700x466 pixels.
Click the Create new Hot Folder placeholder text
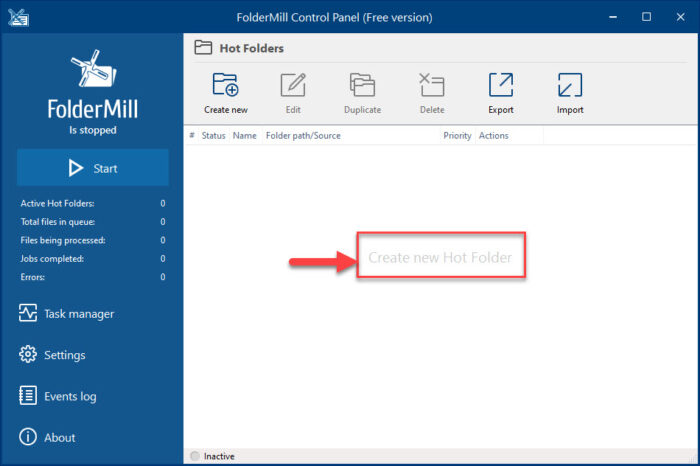pos(440,258)
